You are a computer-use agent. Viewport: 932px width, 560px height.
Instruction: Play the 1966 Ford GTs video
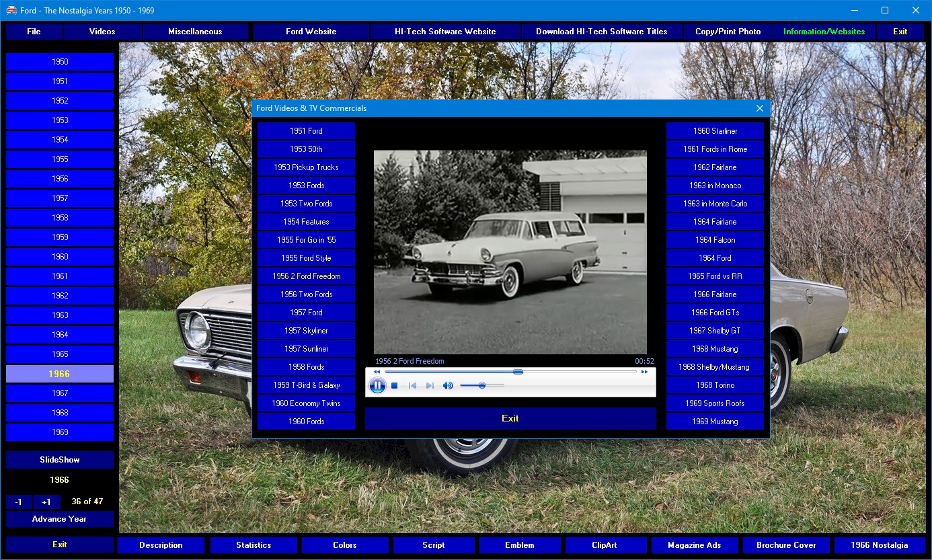coord(715,313)
